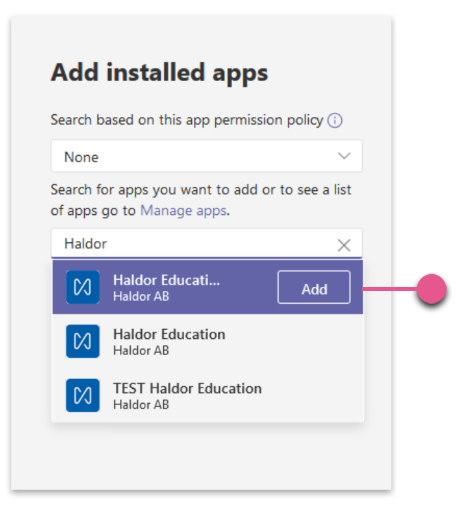
Task: Click Haldor AB under TEST Haldor Education
Action: click(141, 405)
